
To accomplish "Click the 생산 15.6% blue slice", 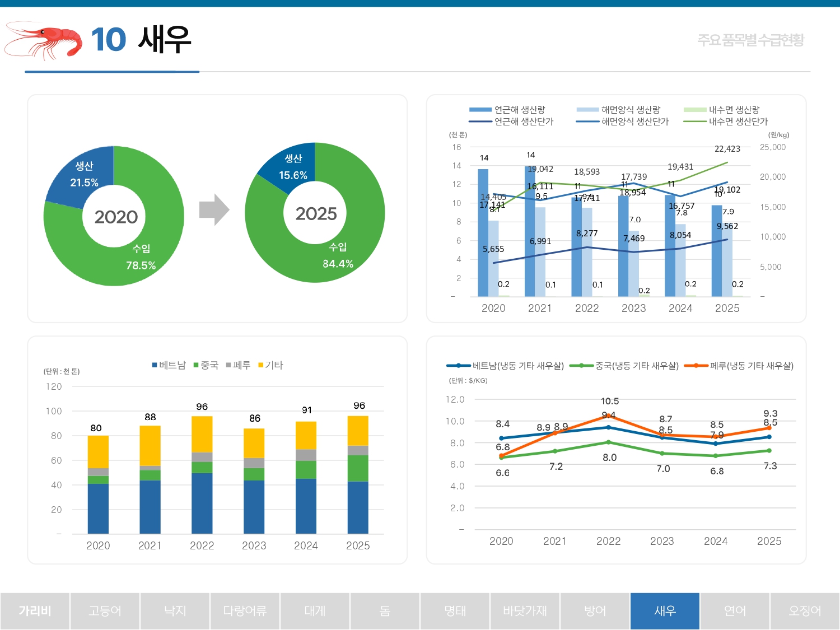I will pyautogui.click(x=293, y=167).
